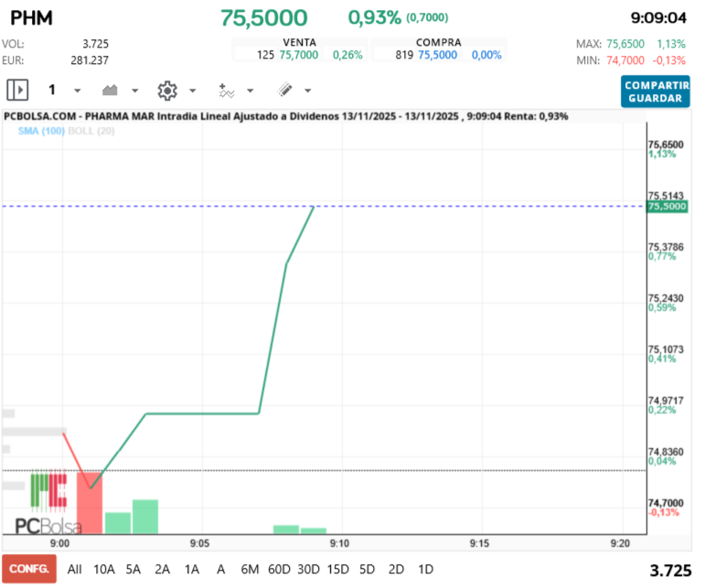Open the settings dropdown arrow
Viewport: 704px width, 588px height.
[x=192, y=91]
